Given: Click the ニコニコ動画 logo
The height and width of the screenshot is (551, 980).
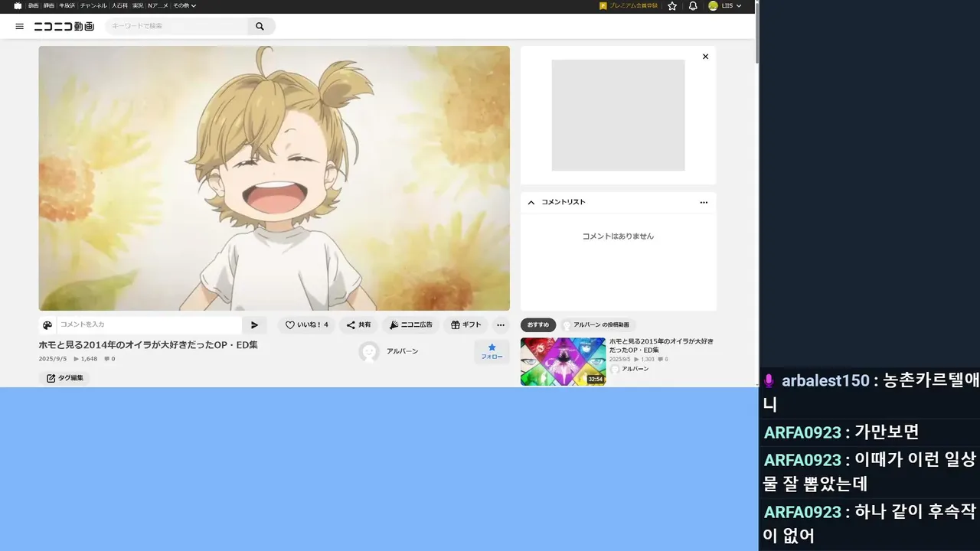Looking at the screenshot, I should point(64,26).
